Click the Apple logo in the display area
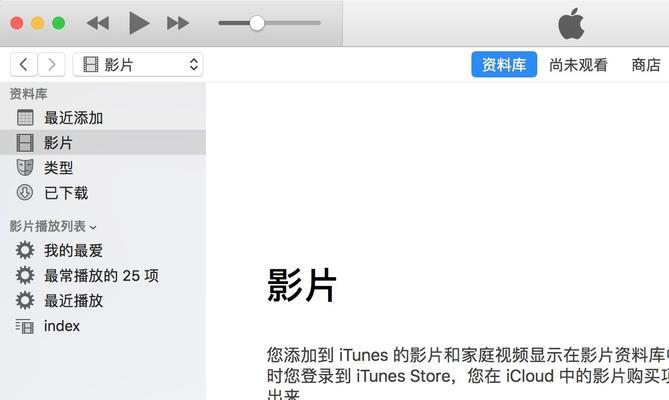This screenshot has width=669, height=400. (571, 23)
